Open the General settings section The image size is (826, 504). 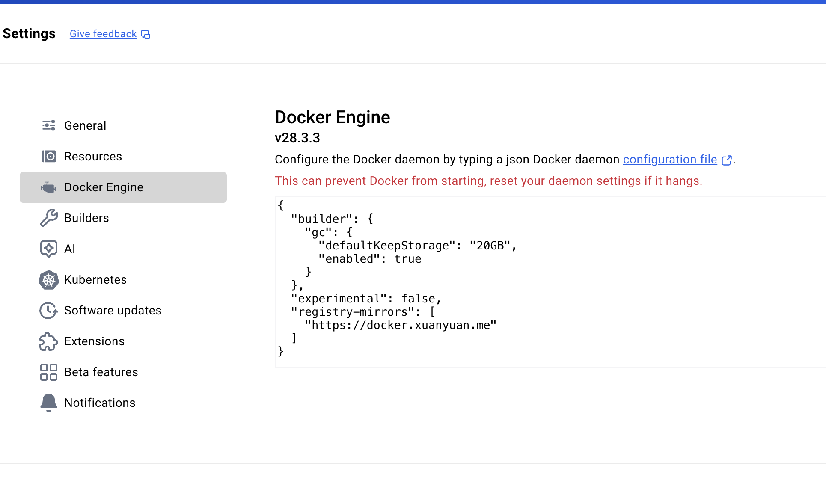(123, 126)
